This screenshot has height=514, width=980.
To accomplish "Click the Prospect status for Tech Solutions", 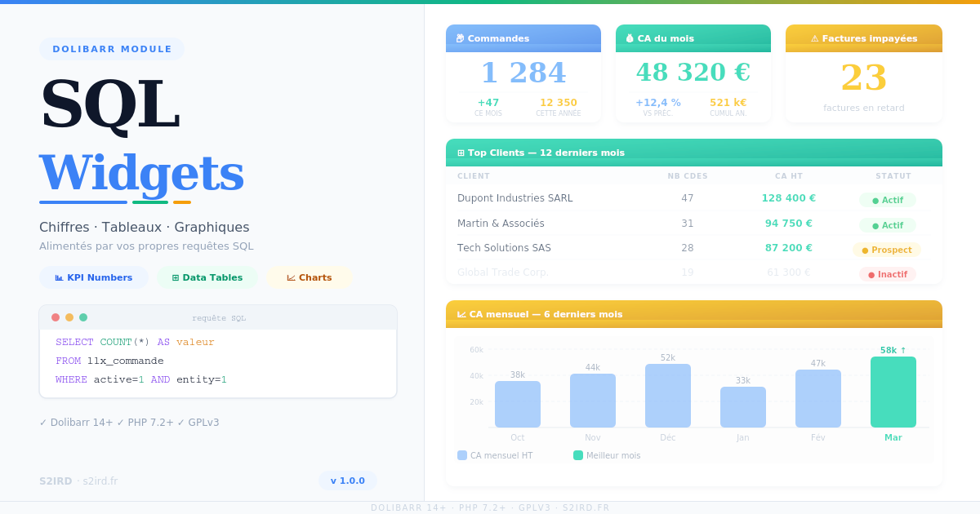I will 887,250.
